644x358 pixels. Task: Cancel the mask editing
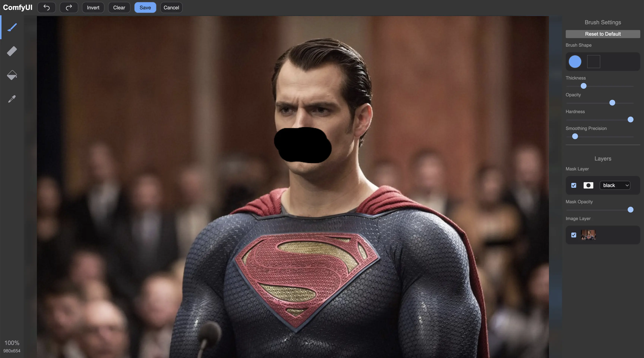(x=171, y=7)
